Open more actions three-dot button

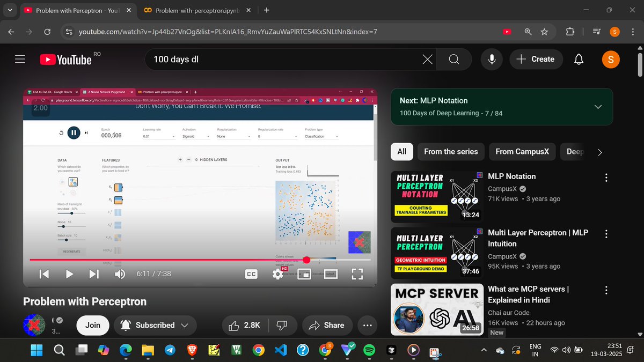pos(367,325)
